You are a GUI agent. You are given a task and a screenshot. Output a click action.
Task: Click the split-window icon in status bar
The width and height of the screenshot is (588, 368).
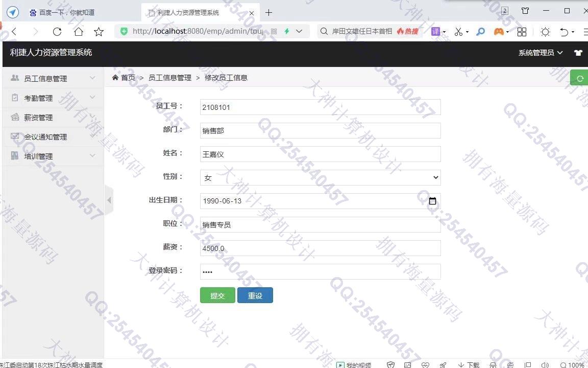(x=528, y=364)
